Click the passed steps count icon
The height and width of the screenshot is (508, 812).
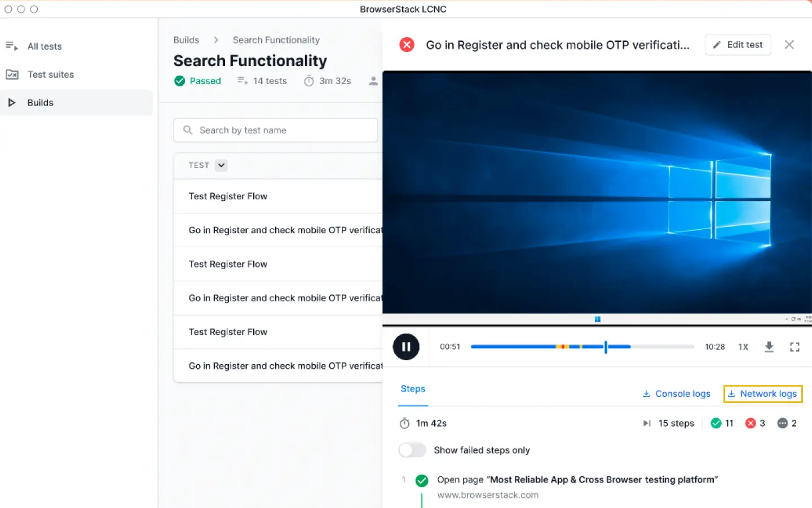(716, 423)
